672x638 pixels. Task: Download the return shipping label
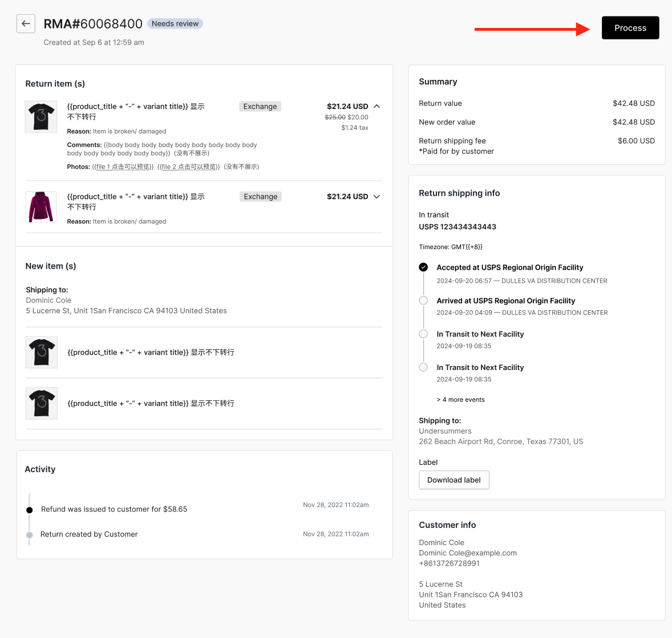454,480
